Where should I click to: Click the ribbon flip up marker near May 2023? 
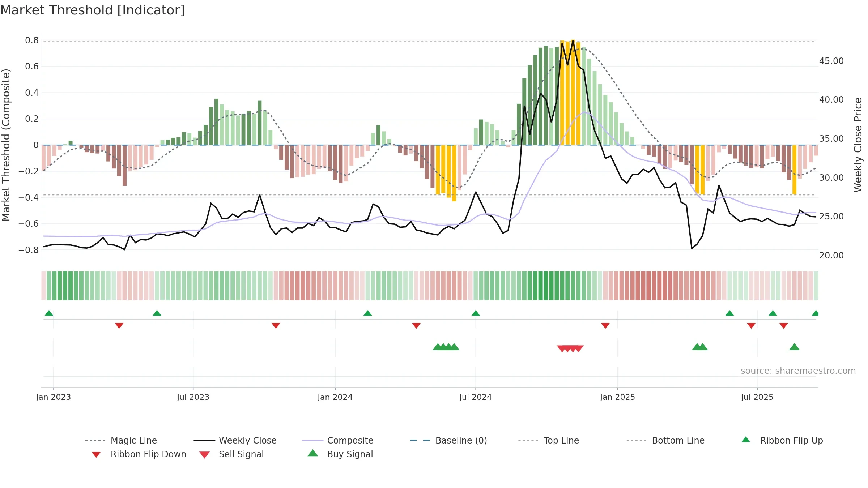coord(157,313)
